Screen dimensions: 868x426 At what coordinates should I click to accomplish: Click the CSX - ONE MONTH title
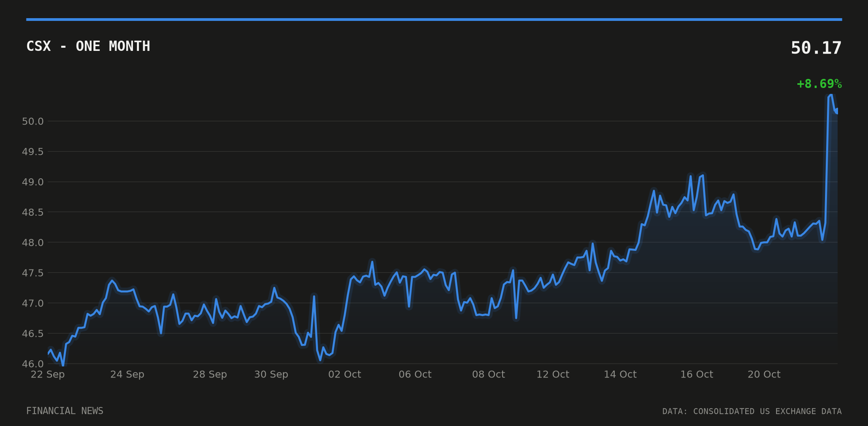88,47
